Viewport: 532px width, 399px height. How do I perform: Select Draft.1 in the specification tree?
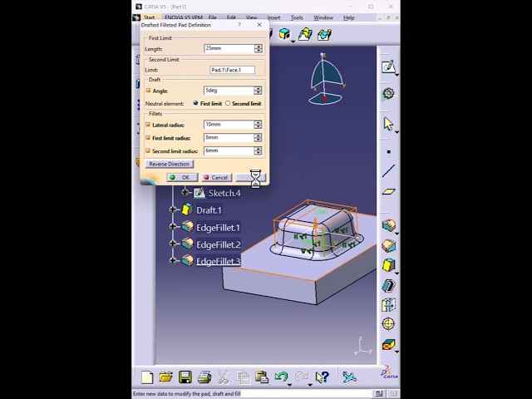tap(209, 210)
